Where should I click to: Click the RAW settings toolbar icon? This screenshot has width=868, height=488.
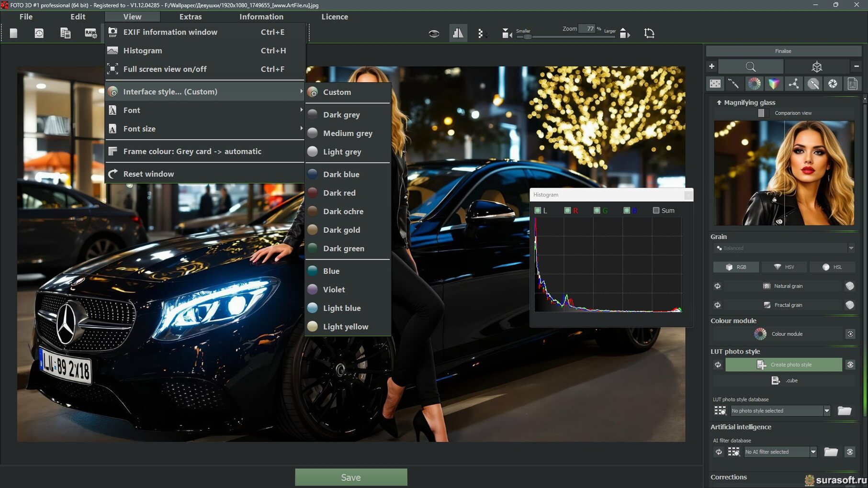pos(90,33)
